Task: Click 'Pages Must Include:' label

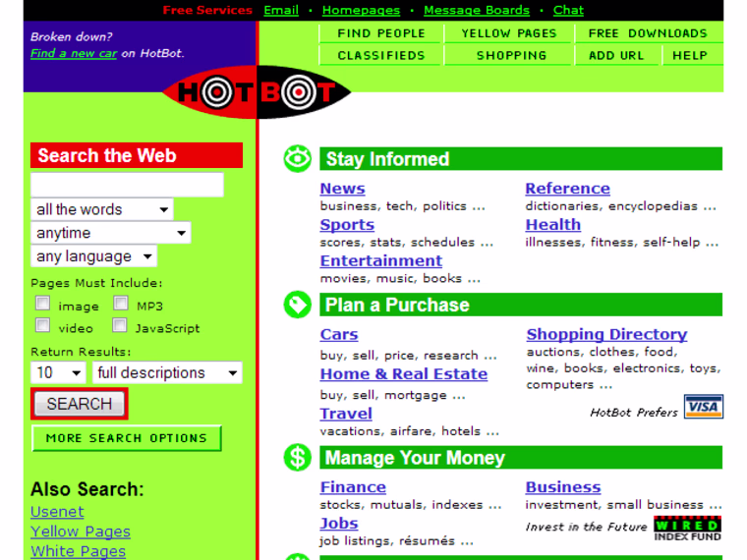Action: point(96,283)
